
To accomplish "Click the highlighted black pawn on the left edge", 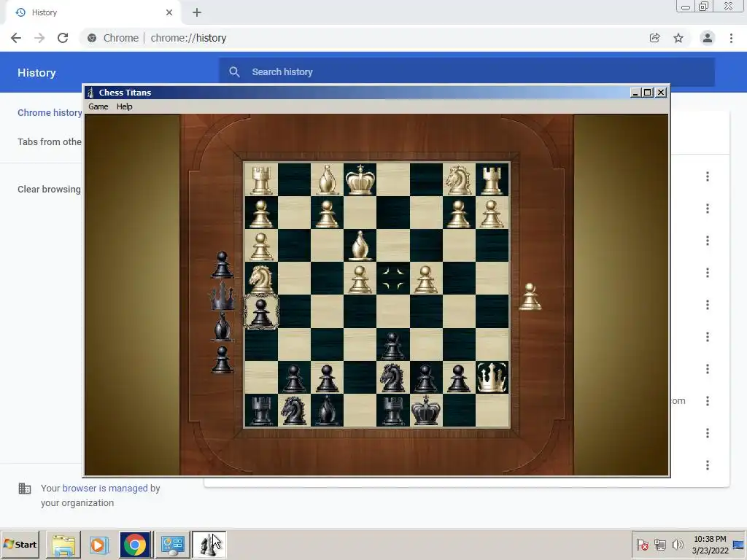I will pyautogui.click(x=261, y=311).
